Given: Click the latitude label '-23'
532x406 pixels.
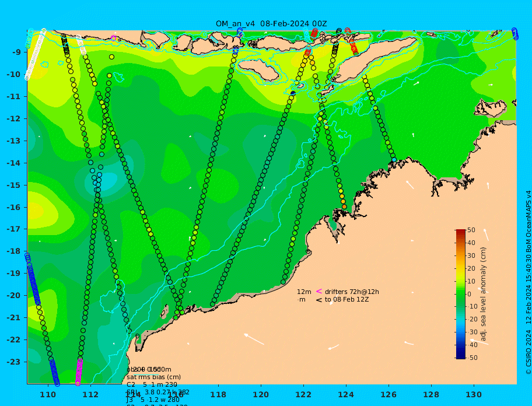Looking at the screenshot, I should pos(14,362).
